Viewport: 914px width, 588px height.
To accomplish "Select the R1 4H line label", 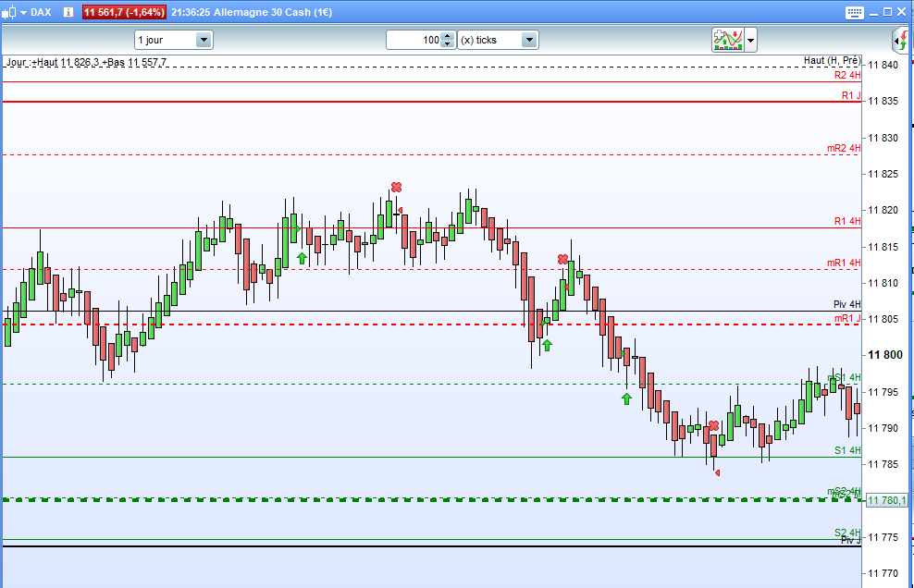I will click(x=847, y=221).
